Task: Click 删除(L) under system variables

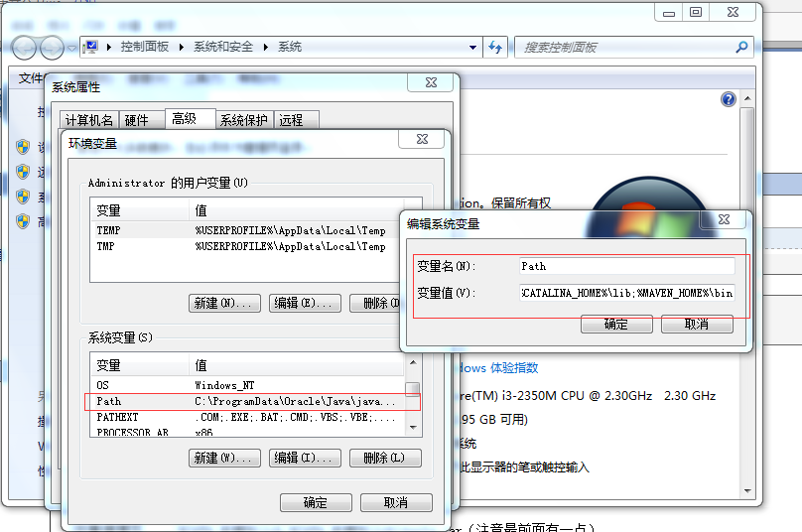Action: pos(385,458)
